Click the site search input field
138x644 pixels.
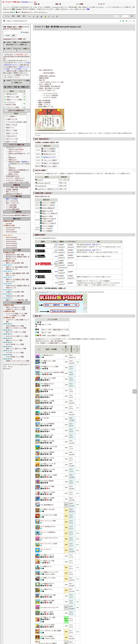[x=121, y=16]
